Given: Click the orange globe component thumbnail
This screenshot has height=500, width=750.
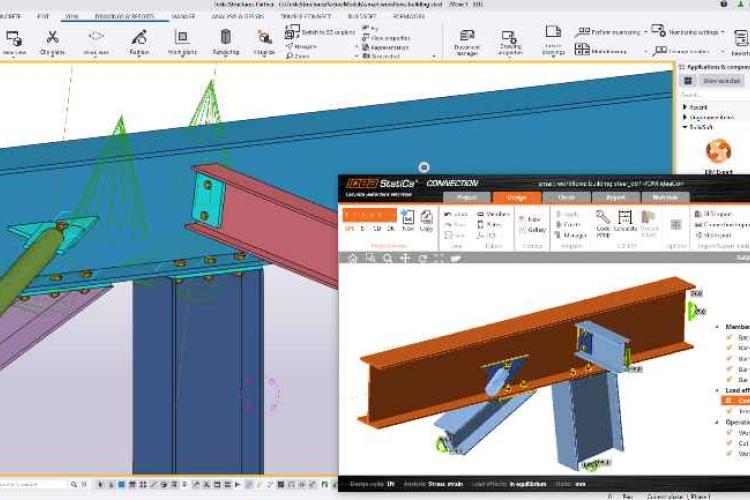Looking at the screenshot, I should pos(718,151).
